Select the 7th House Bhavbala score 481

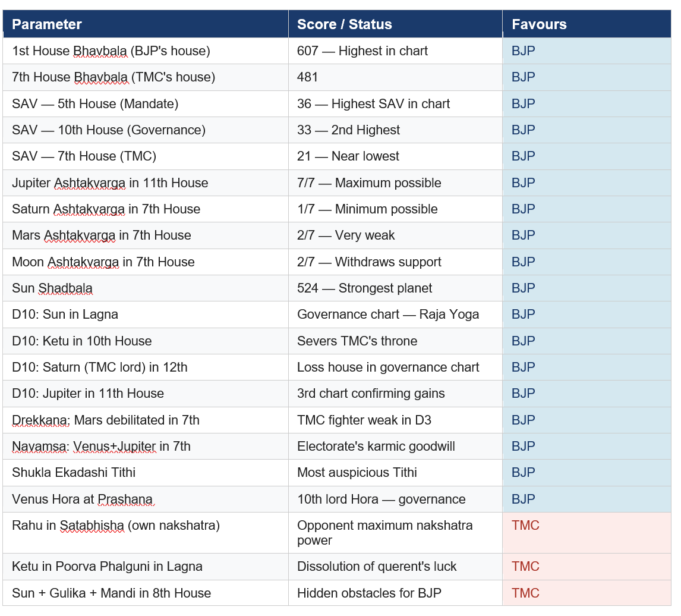pos(308,77)
